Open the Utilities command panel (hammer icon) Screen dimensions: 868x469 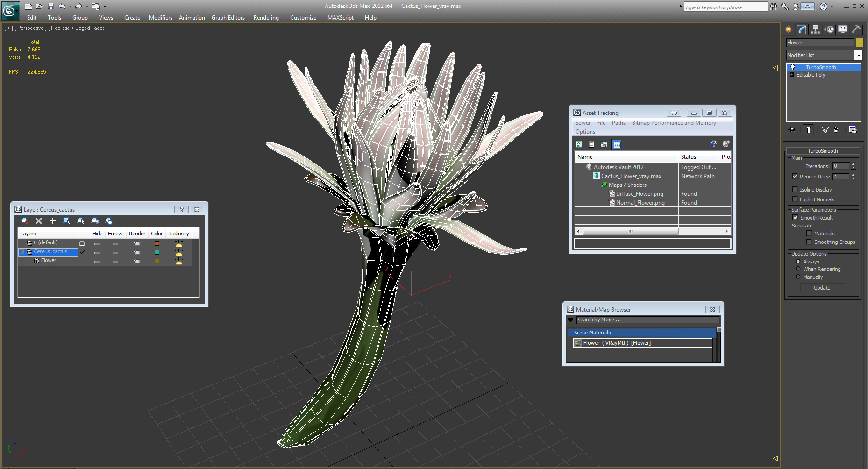click(x=856, y=29)
